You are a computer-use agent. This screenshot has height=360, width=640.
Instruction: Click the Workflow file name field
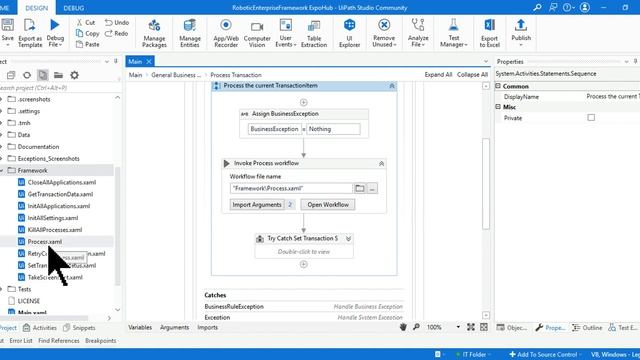[x=291, y=188]
